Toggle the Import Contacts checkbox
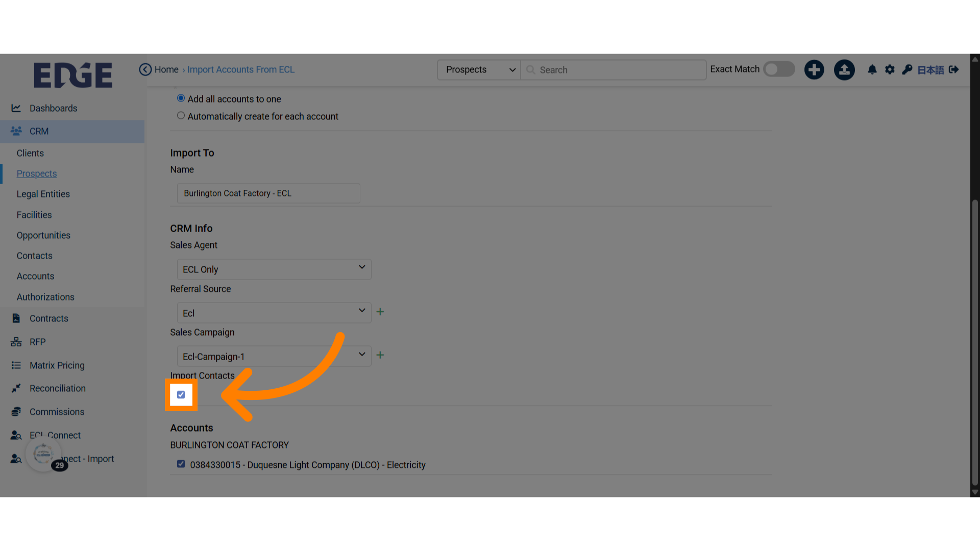980x551 pixels. pyautogui.click(x=181, y=395)
